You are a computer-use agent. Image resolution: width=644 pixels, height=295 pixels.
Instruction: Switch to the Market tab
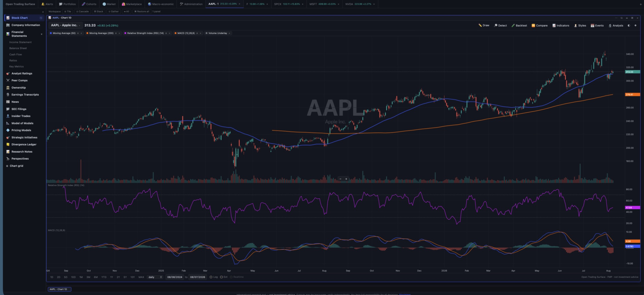coord(109,4)
